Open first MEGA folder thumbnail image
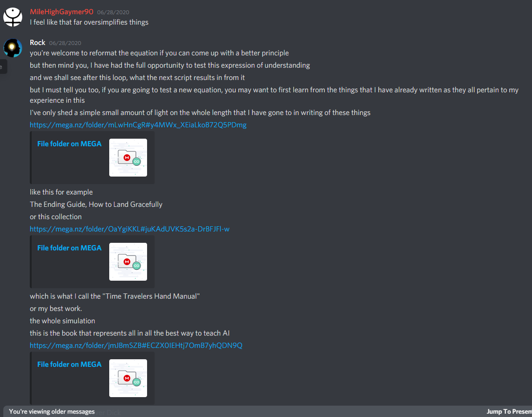532x417 pixels. [x=128, y=158]
